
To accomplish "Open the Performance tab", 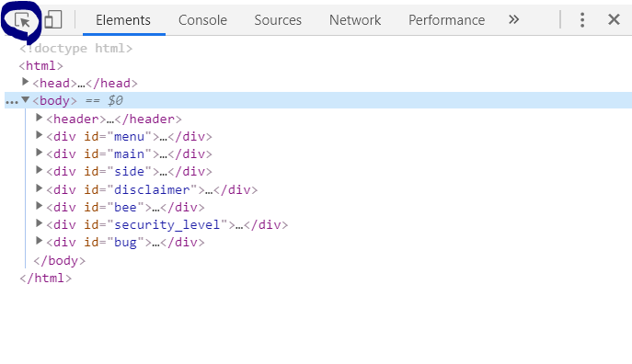I will (x=446, y=20).
